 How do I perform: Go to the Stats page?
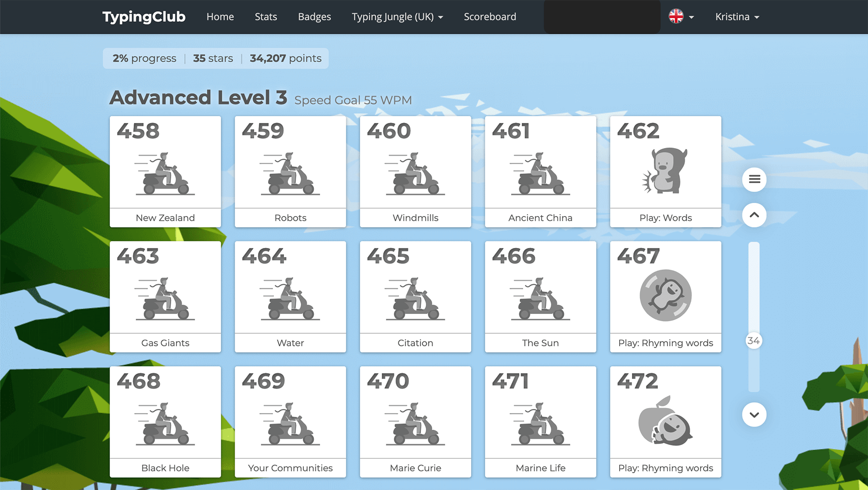266,17
